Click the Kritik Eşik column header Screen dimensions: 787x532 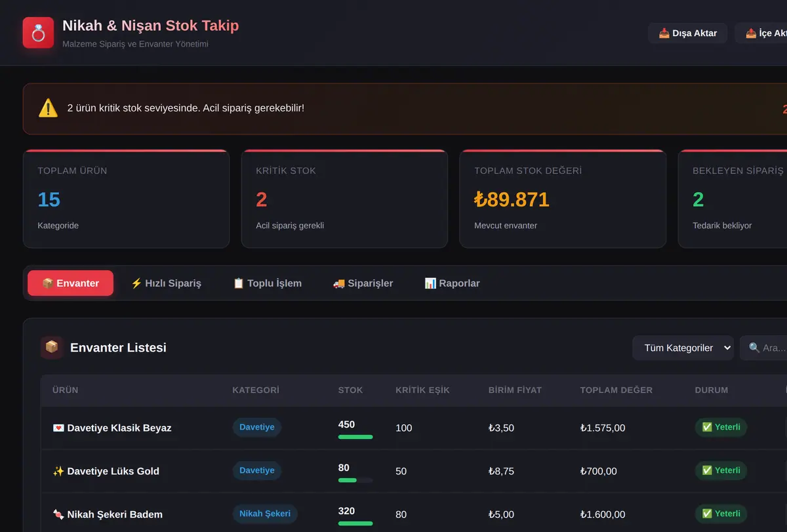422,390
